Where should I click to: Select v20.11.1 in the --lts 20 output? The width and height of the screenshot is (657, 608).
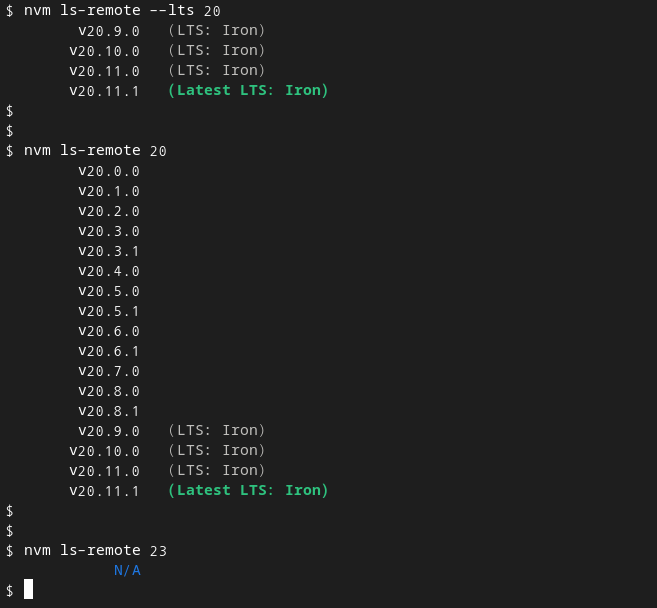(x=104, y=91)
